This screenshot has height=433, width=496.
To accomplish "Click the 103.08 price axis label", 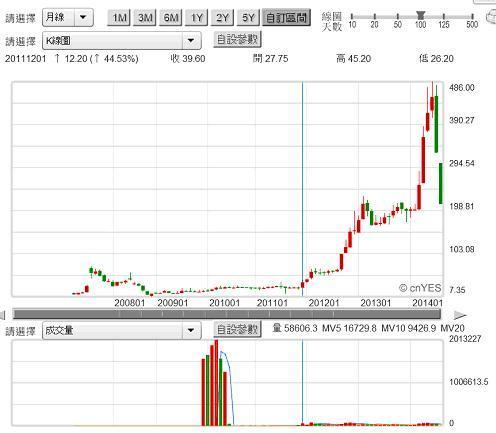I will click(461, 249).
